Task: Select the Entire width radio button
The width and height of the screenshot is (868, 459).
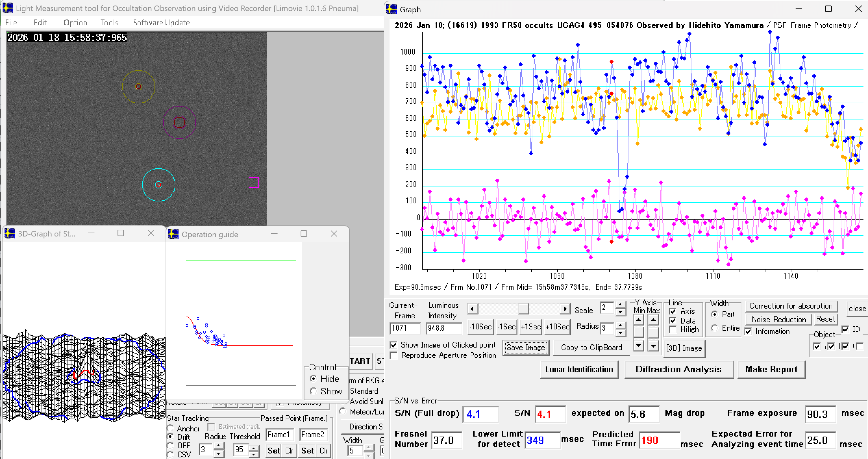Action: click(x=714, y=328)
